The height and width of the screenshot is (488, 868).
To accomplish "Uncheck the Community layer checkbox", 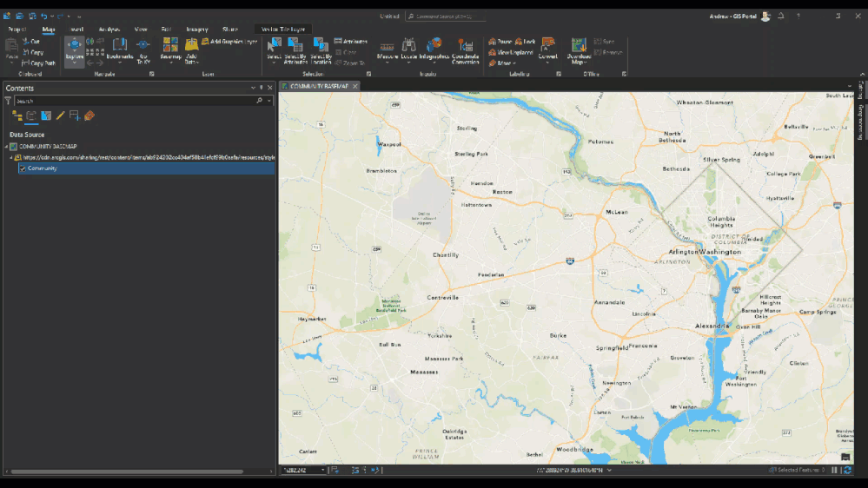I will click(x=23, y=168).
